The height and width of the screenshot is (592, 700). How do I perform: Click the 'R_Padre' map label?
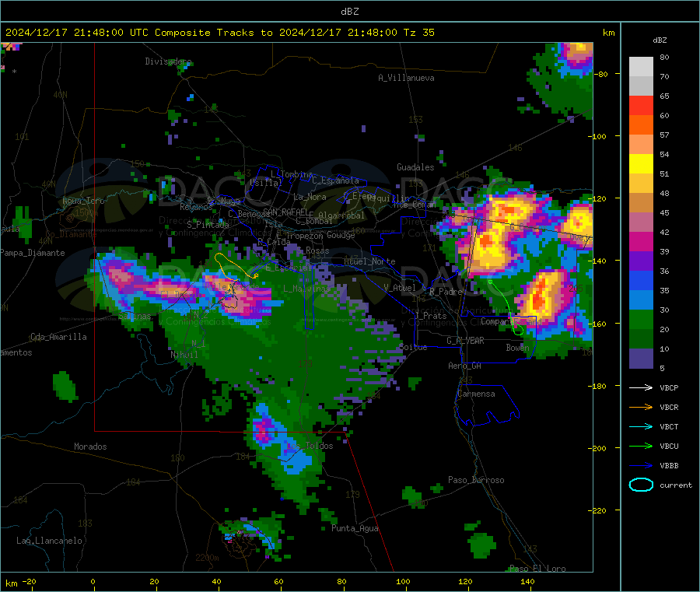[x=446, y=292]
